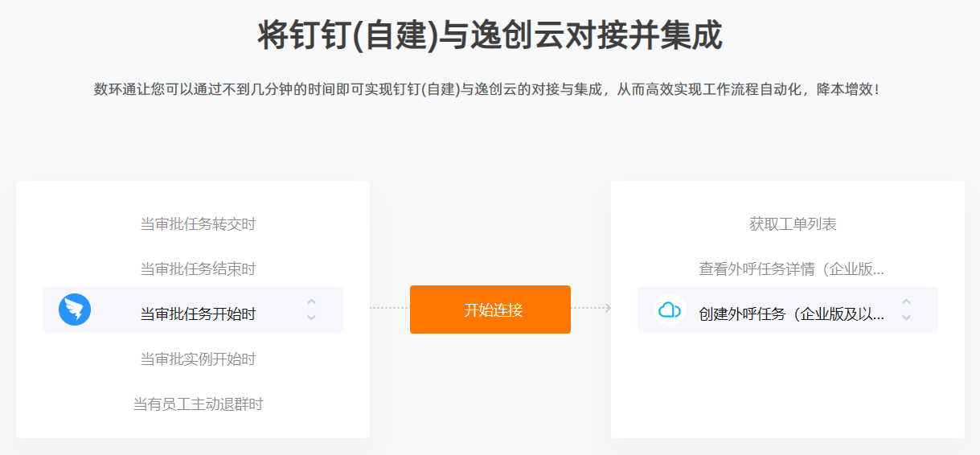This screenshot has width=980, height=455.
Task: Select trigger 当审批任务结束时
Action: click(198, 269)
